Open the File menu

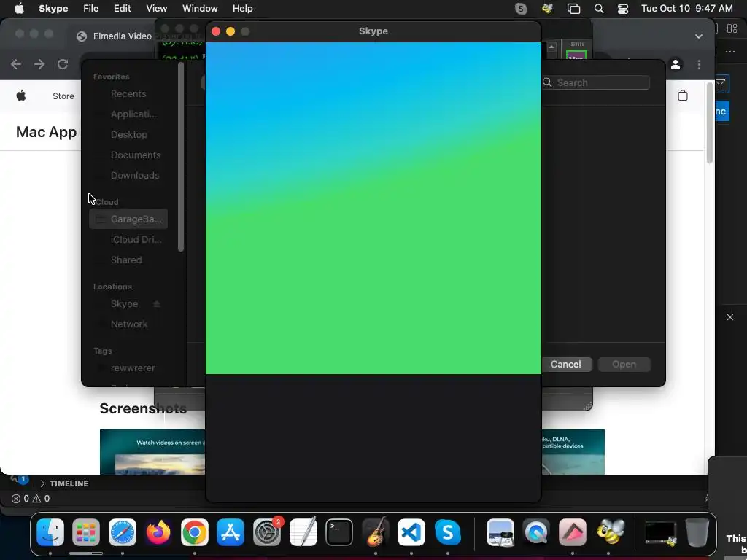coord(90,9)
